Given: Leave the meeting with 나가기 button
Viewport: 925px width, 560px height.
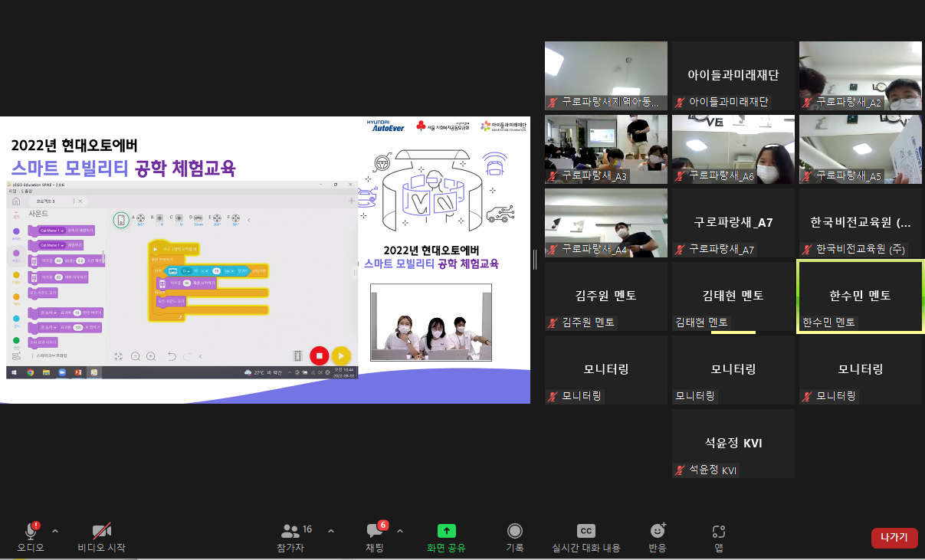Looking at the screenshot, I should point(894,538).
